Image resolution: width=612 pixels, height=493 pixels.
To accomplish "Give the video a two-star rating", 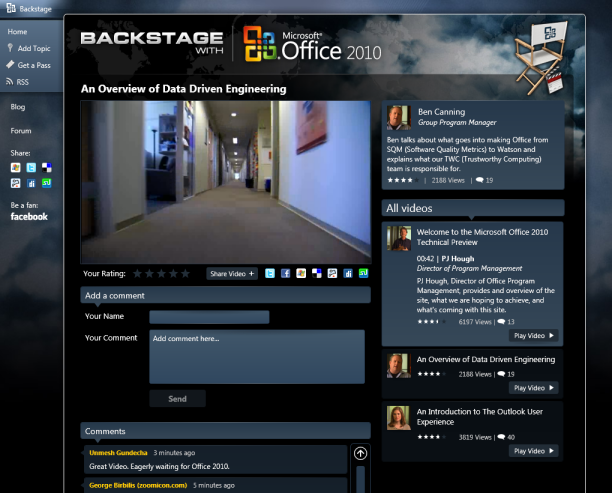I will click(149, 274).
